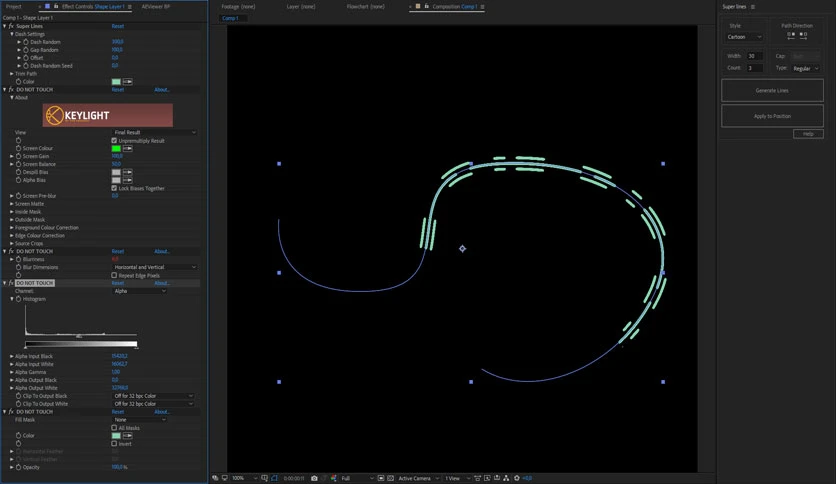836x484 pixels.
Task: Click Screen Colour green swatch
Action: pos(116,148)
